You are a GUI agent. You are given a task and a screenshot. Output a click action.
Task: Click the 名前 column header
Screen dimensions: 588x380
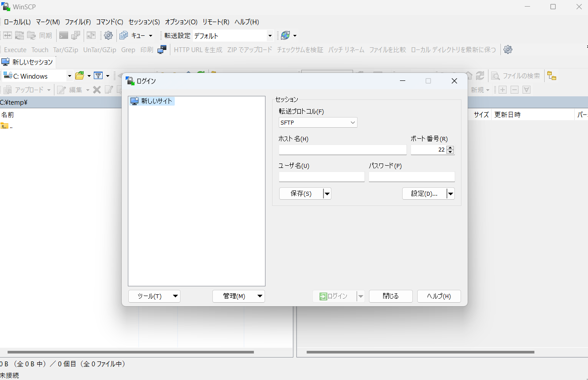click(8, 114)
